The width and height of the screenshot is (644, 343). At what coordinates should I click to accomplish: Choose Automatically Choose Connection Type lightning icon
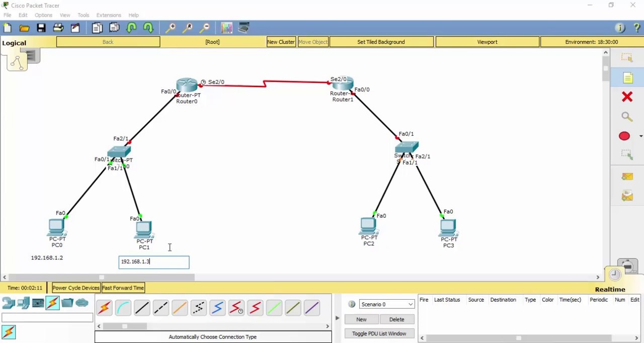click(104, 307)
